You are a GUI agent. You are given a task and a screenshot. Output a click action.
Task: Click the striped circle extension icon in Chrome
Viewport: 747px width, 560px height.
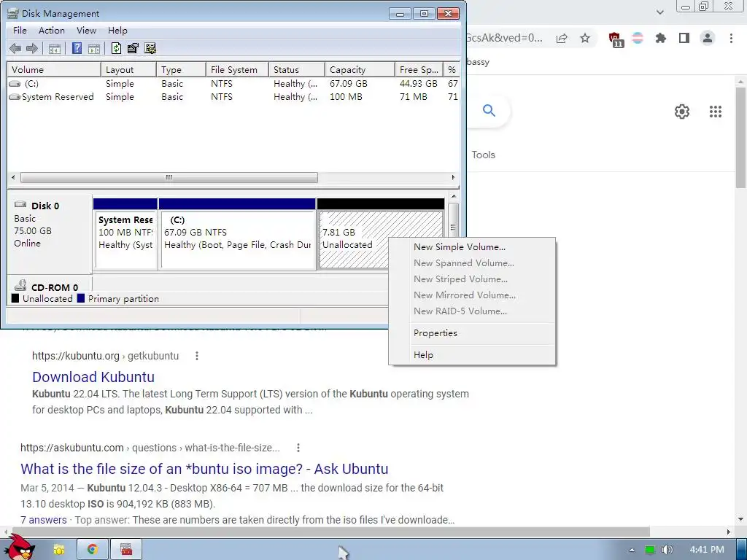638,38
